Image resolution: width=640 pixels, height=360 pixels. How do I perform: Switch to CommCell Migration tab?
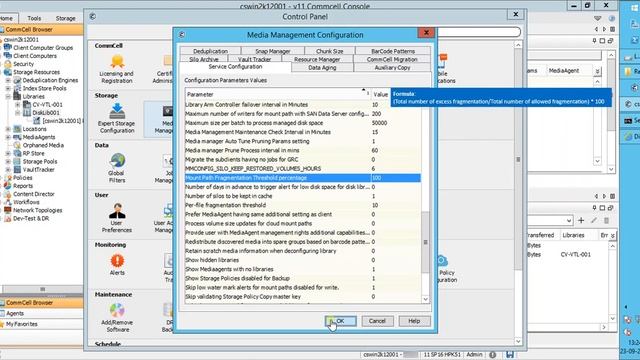pos(392,59)
